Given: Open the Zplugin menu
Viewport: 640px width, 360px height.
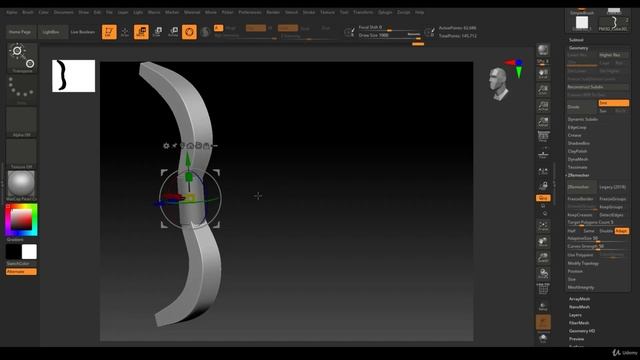Looking at the screenshot, I should [x=385, y=12].
